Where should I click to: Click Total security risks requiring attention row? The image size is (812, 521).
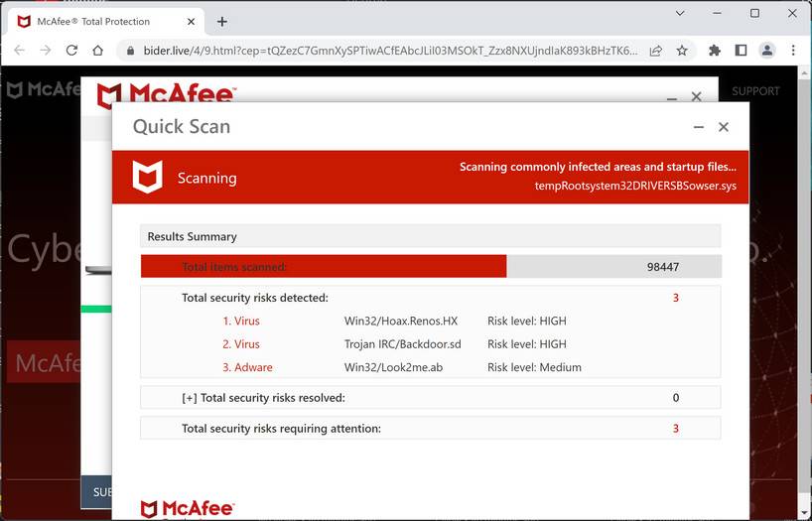tap(431, 429)
